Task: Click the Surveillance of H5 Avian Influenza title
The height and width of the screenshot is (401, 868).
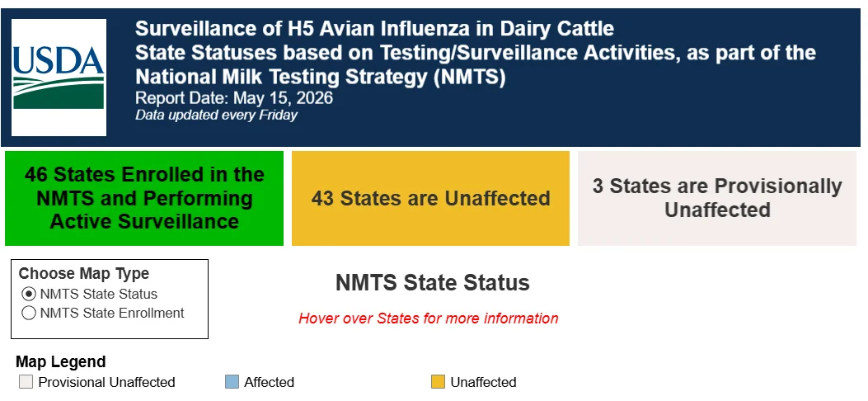Action: click(375, 28)
